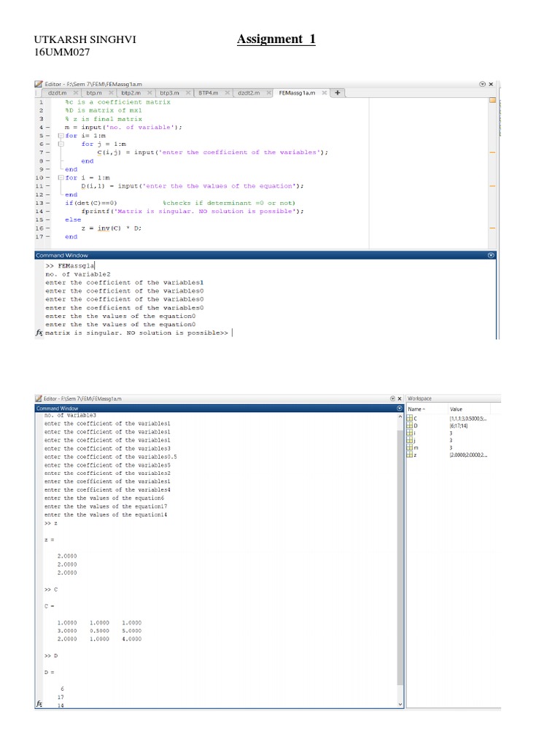Click 'no. of variable3' output line

coord(70,415)
